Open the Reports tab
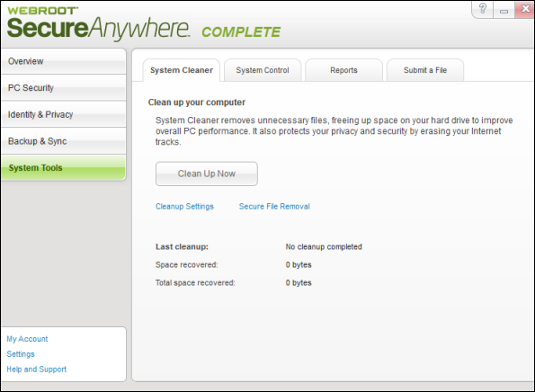The height and width of the screenshot is (392, 535). click(343, 70)
